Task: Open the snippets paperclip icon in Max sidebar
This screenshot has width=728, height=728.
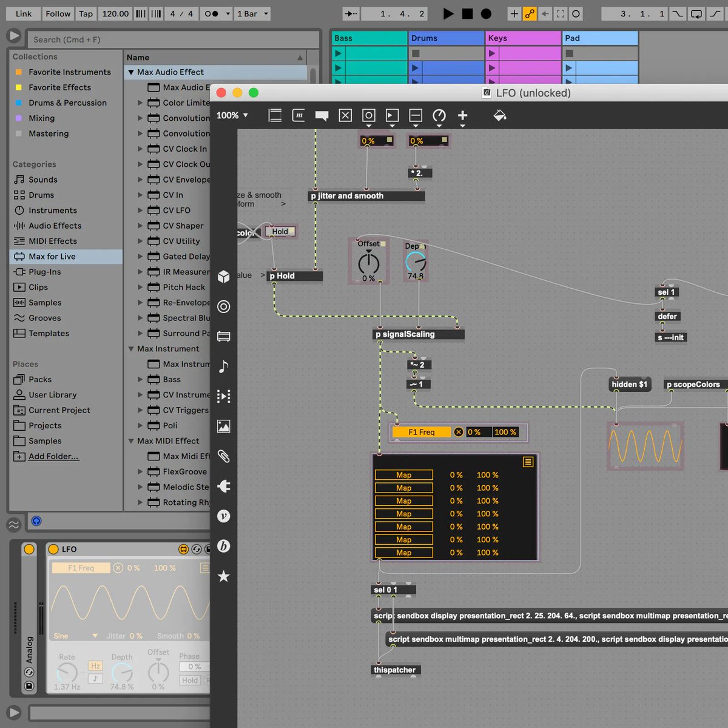Action: pos(224,456)
